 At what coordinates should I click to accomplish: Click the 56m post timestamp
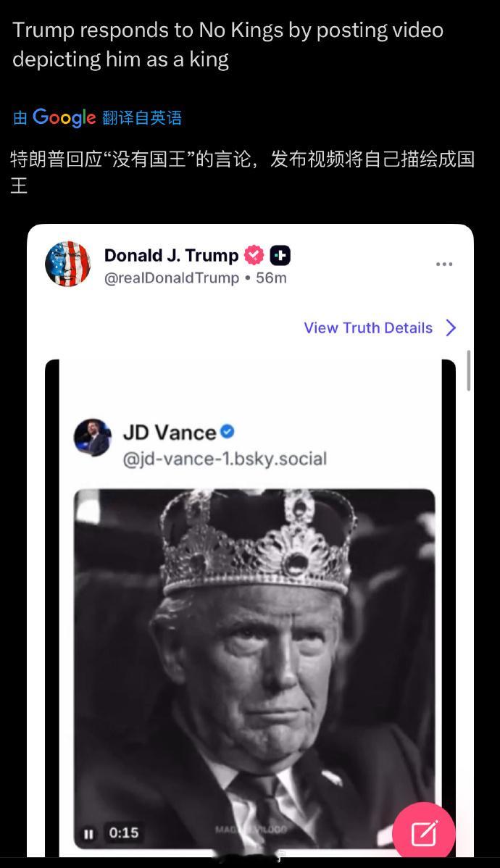(x=271, y=278)
